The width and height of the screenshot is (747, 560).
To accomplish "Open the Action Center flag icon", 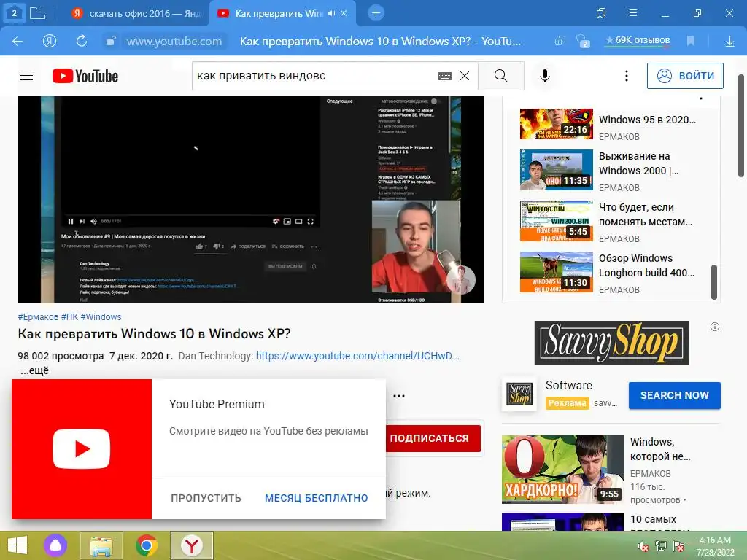I will click(678, 545).
